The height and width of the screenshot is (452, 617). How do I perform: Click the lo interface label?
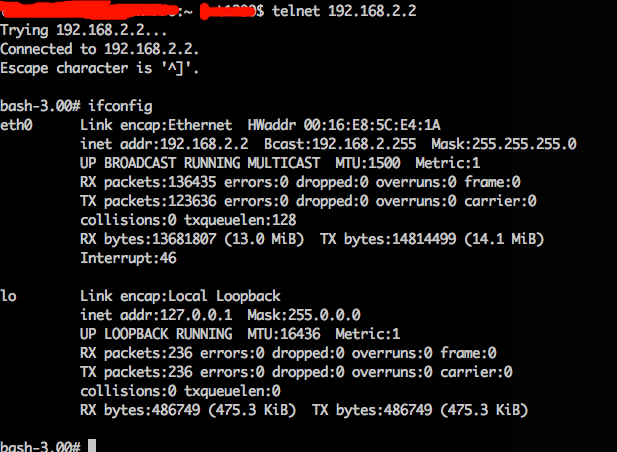(9, 296)
